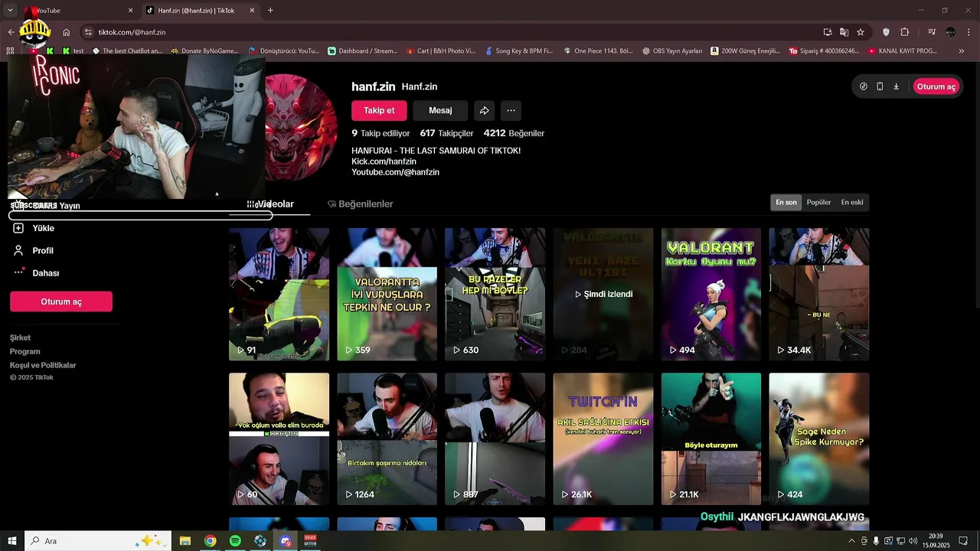Click the Windows Start button

12,541
